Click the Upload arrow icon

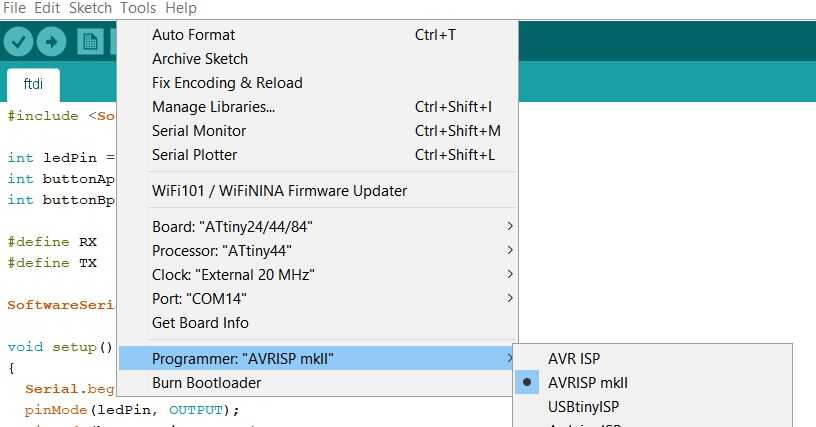(x=51, y=41)
